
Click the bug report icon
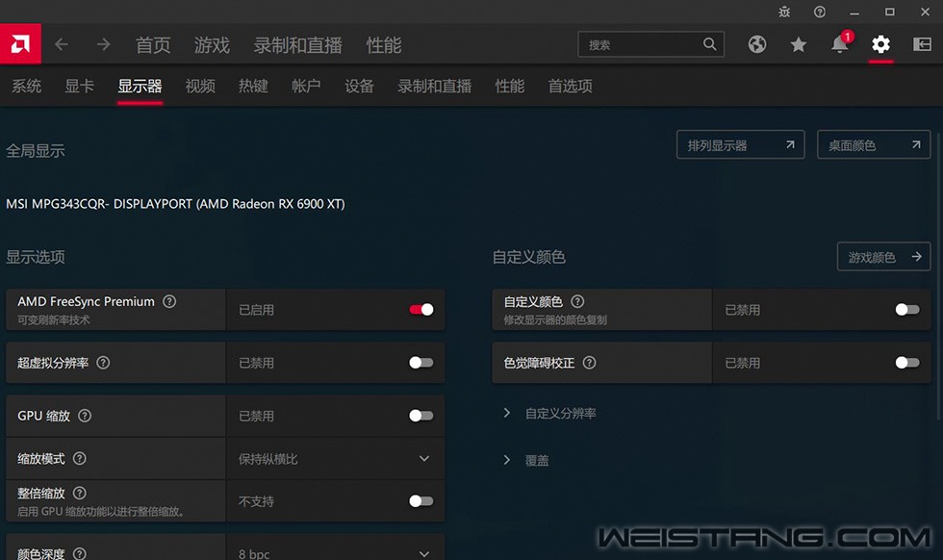(x=784, y=12)
